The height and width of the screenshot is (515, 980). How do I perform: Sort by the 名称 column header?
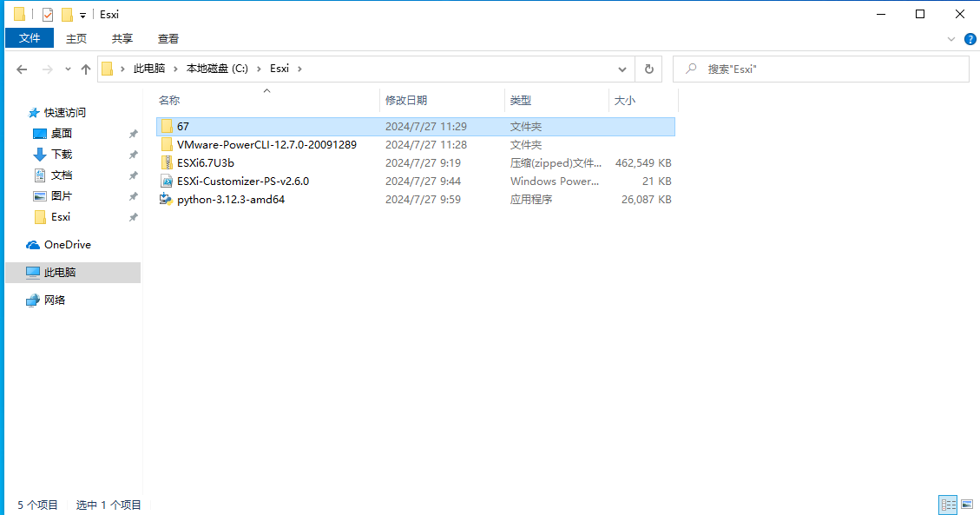tap(267, 100)
